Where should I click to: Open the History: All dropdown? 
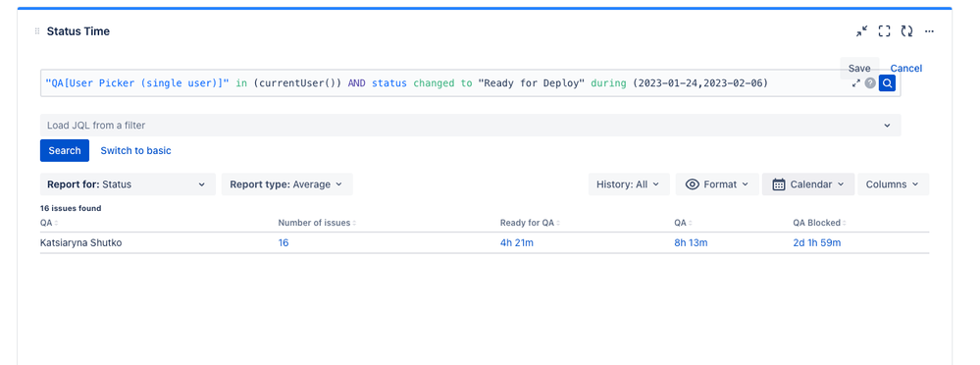[x=629, y=184]
